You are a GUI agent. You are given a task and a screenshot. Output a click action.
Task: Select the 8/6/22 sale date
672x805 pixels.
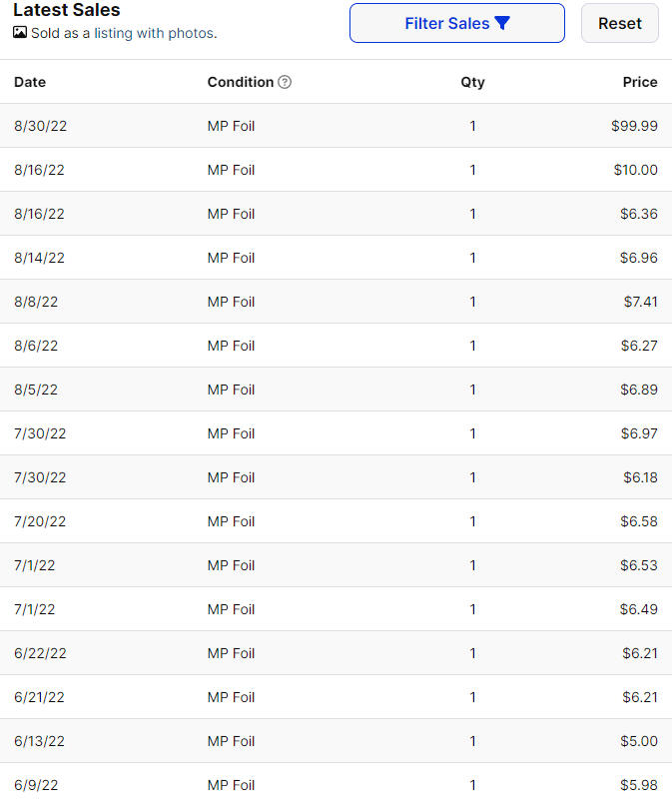(36, 346)
